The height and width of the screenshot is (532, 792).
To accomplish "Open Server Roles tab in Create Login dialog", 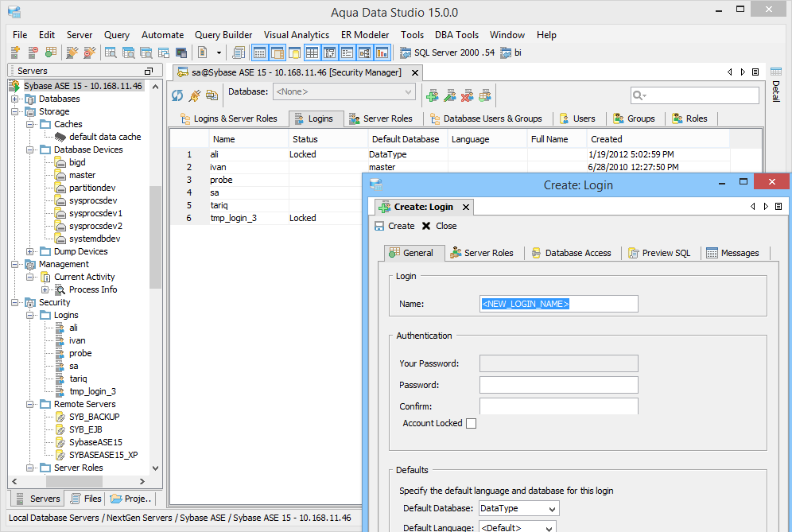I will coord(482,253).
